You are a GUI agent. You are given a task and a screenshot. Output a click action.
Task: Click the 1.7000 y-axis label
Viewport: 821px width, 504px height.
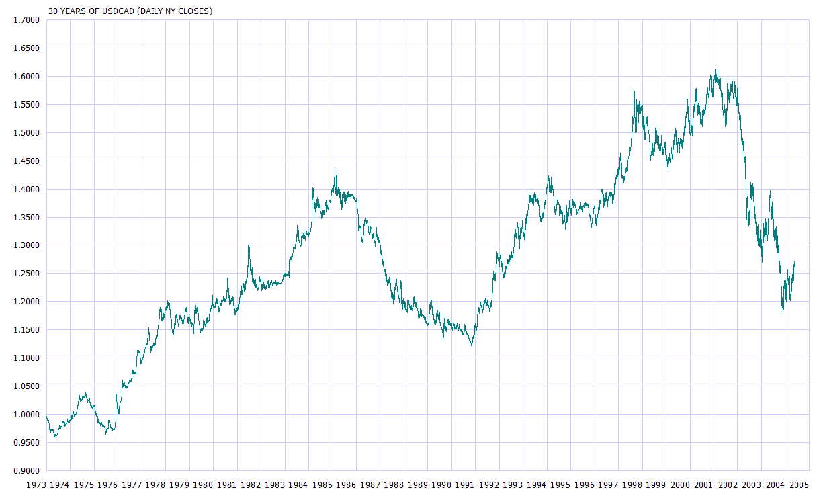tap(27, 20)
